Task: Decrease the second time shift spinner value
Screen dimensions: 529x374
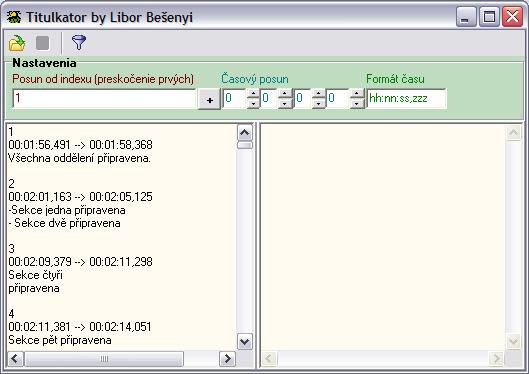Action: click(x=285, y=104)
